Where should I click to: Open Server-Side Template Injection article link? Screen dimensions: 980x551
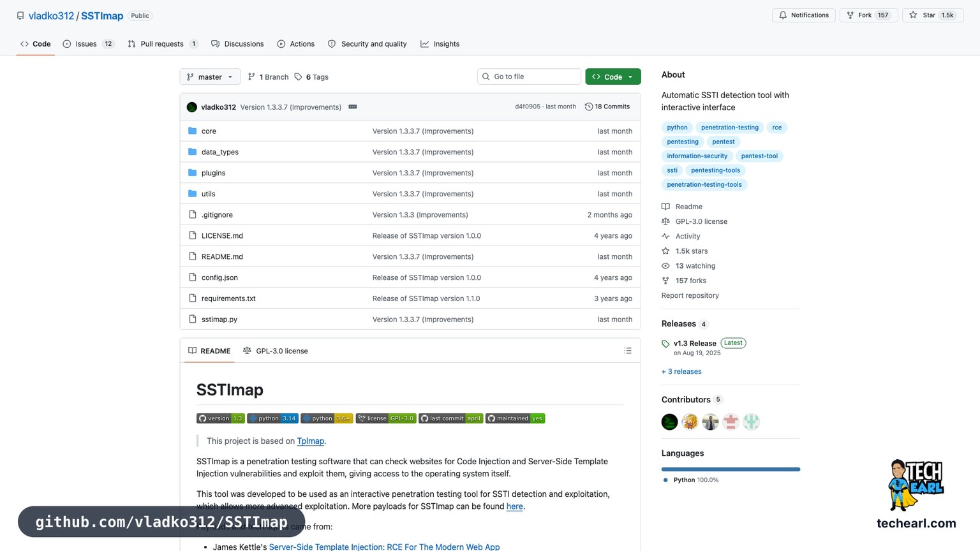click(x=384, y=547)
